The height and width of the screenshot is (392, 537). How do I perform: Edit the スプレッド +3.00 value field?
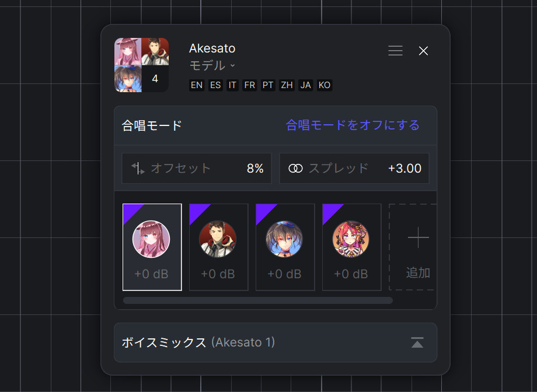[354, 169]
